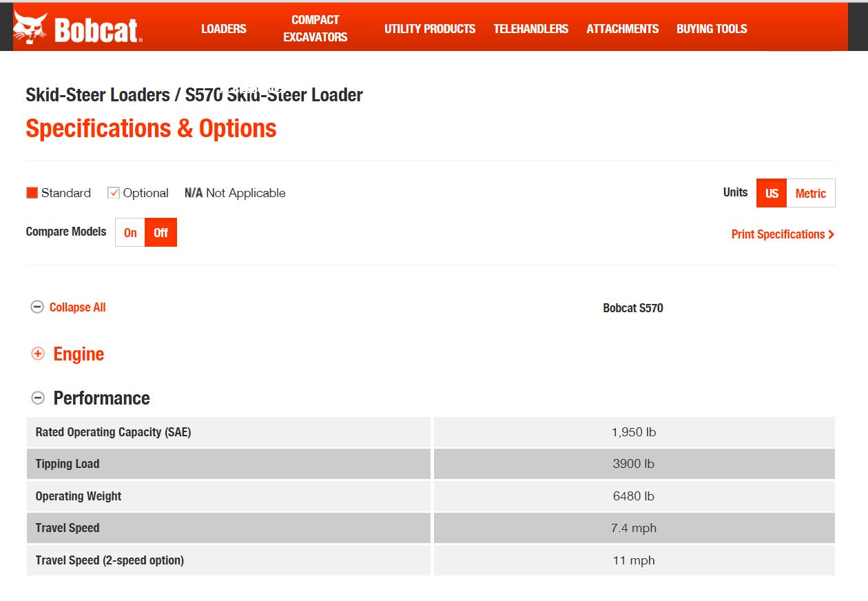Viewport: 868px width, 601px height.
Task: Click the 3900 lb value
Action: 634,464
